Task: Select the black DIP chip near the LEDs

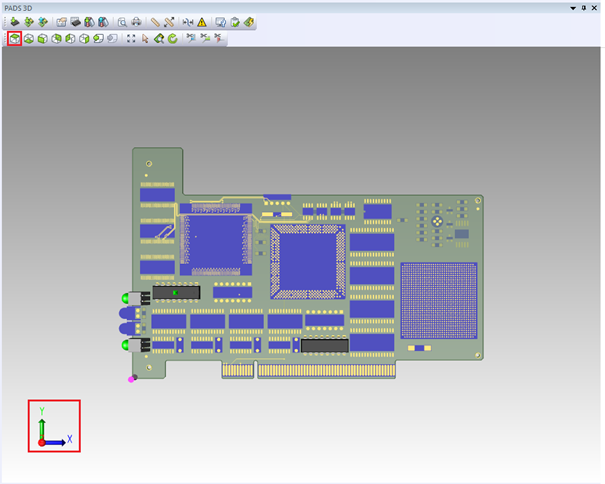Action: [x=176, y=293]
